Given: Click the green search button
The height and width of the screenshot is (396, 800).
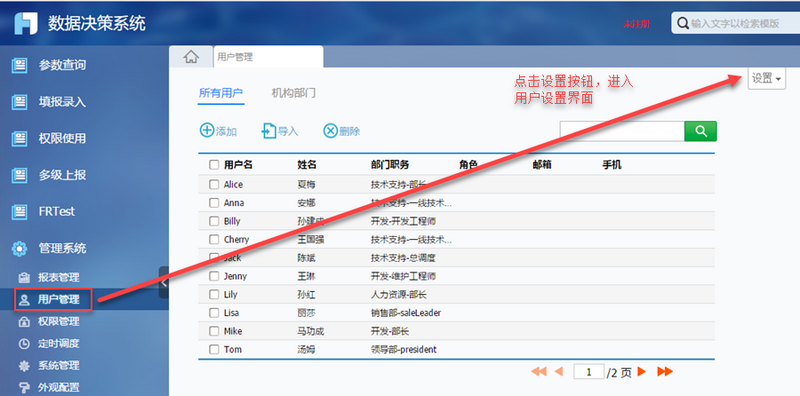Looking at the screenshot, I should (x=701, y=131).
